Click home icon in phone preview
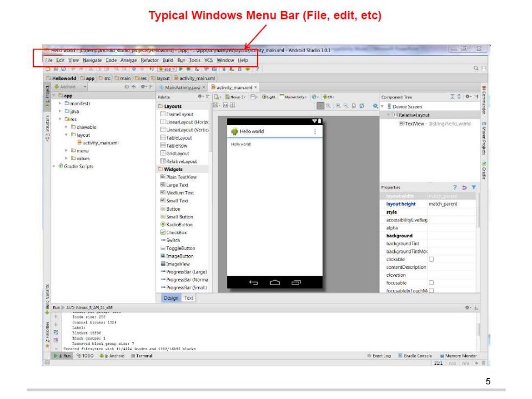 (x=275, y=282)
